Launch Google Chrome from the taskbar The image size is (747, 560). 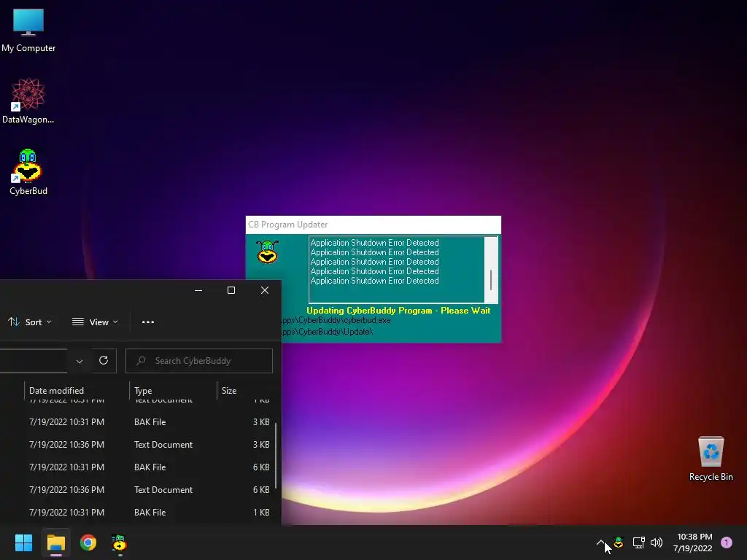click(88, 542)
